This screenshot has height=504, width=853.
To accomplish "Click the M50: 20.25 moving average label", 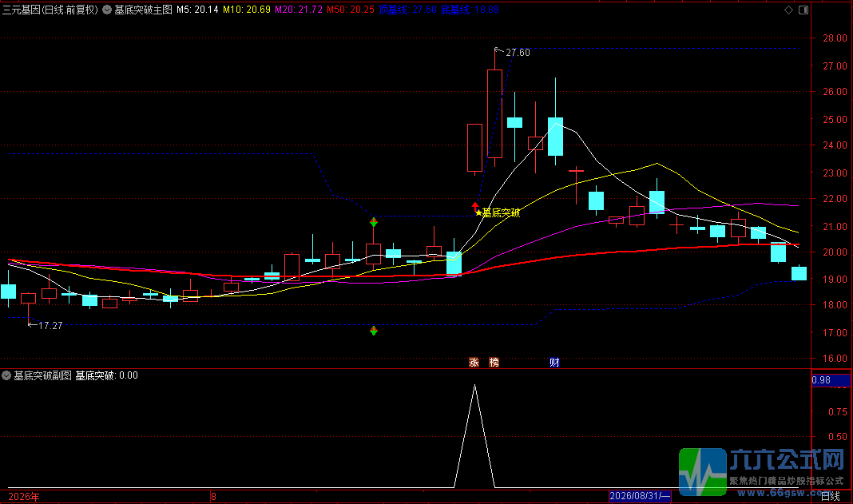I will click(x=351, y=10).
